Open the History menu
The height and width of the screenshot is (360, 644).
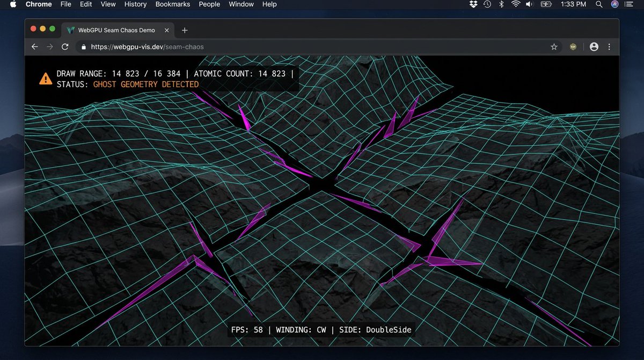135,4
